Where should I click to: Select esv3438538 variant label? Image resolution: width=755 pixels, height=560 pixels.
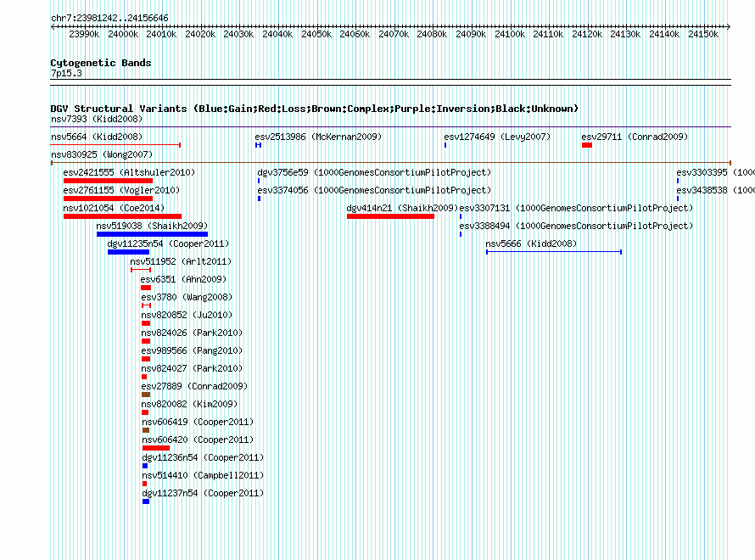[x=715, y=190]
